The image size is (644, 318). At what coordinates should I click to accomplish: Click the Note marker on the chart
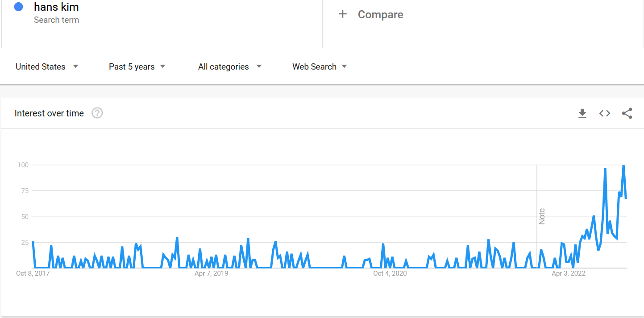[x=542, y=216]
